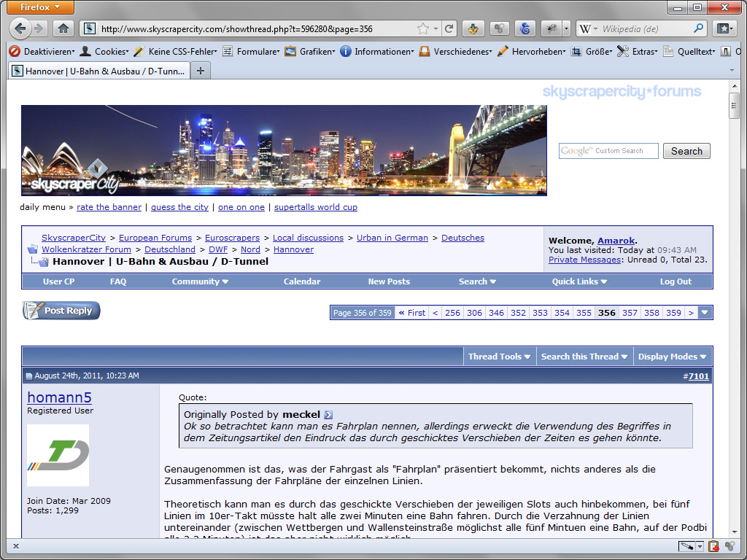The height and width of the screenshot is (560, 747).
Task: Click the grey spheres status bar icon
Action: [x=729, y=546]
